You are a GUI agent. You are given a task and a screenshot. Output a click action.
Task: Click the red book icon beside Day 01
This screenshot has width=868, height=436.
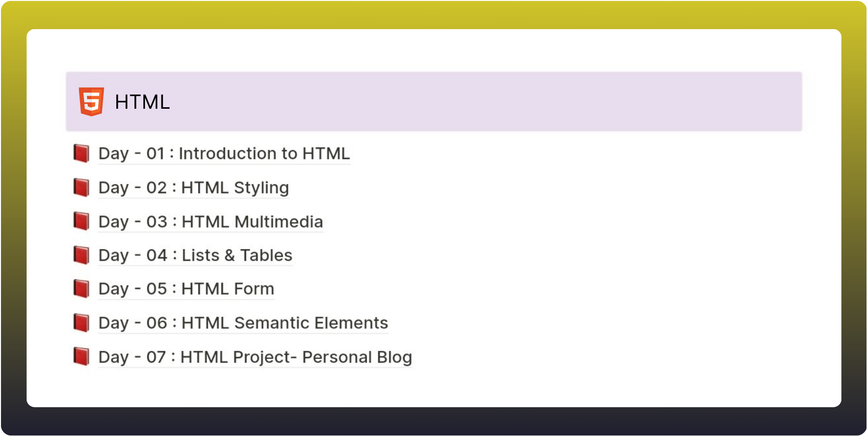coord(82,154)
